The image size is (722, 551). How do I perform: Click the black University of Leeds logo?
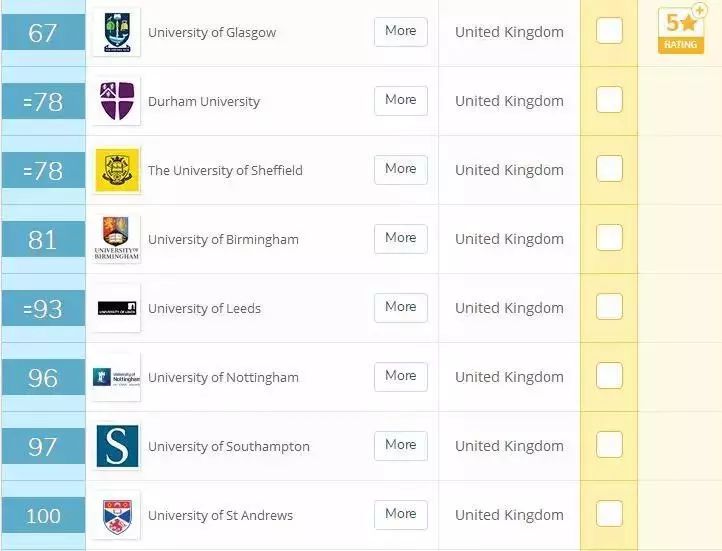click(x=117, y=308)
